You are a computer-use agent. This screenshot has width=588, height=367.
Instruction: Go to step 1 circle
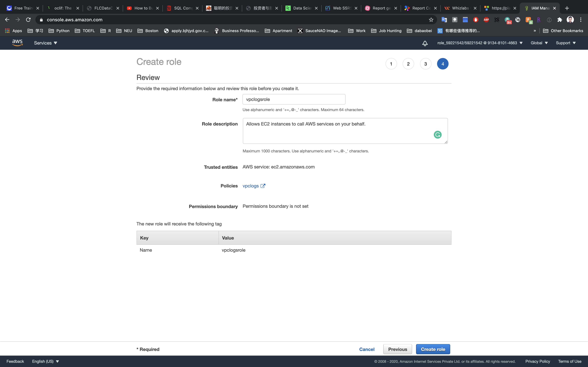(391, 64)
